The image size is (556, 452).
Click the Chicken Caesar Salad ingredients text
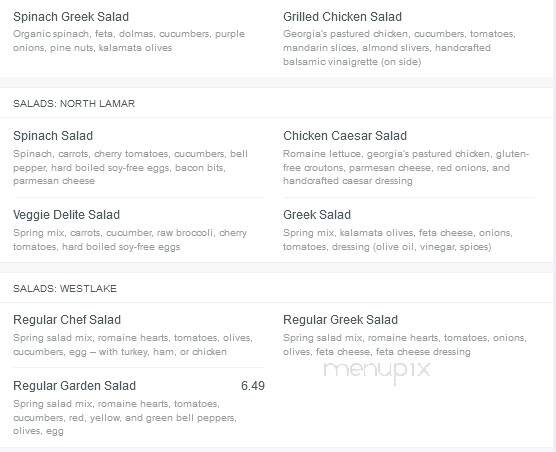pos(406,167)
